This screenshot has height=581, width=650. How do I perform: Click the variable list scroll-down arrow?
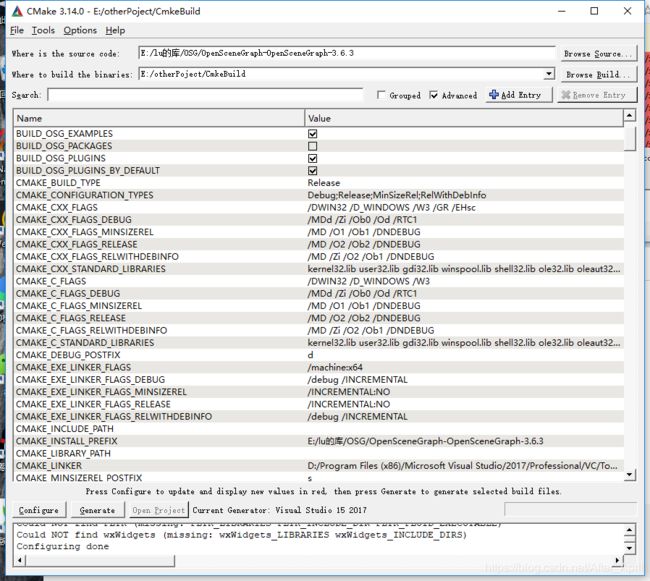[629, 475]
